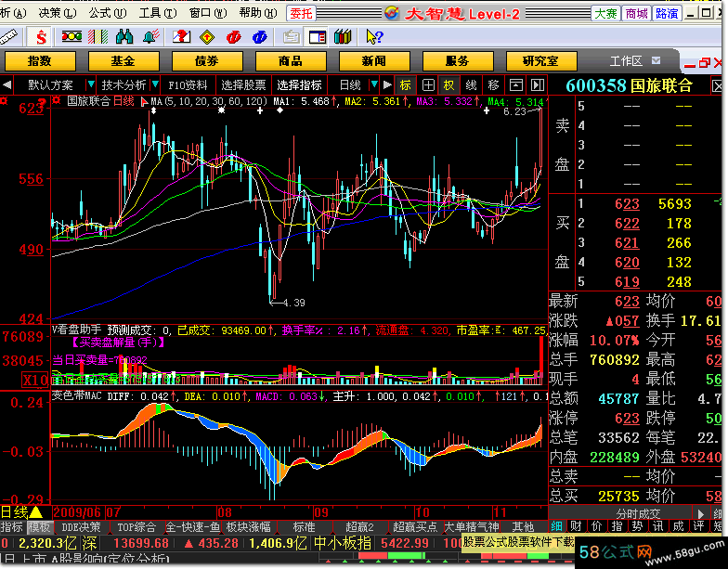Click the 选择股票 button
Screen dimensions: 728x569
243,85
